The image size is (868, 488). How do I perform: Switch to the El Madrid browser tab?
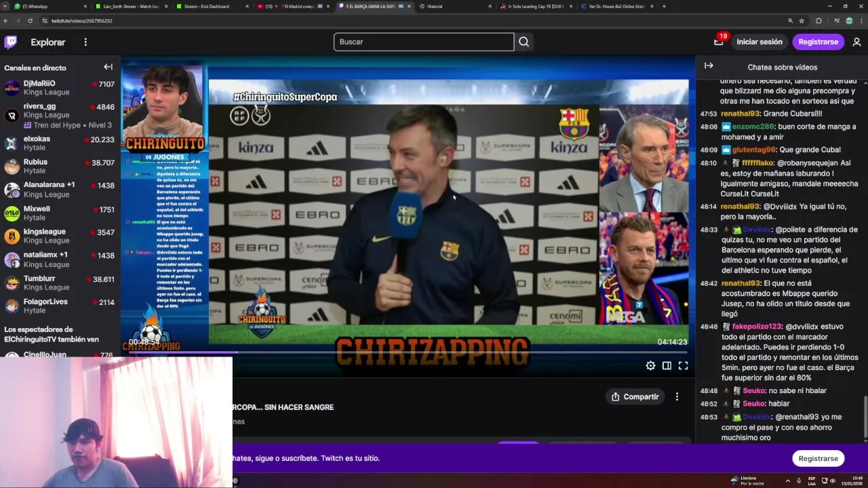[x=292, y=6]
